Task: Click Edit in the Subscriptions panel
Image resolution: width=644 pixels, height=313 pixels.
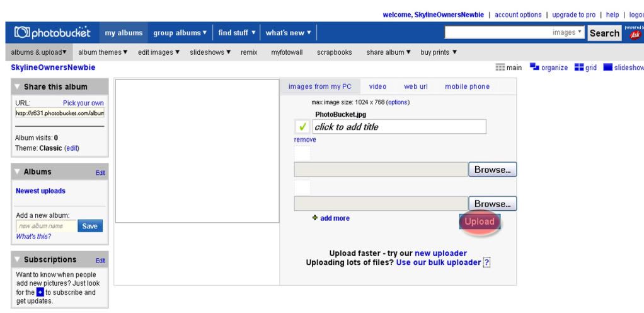Action: point(100,261)
